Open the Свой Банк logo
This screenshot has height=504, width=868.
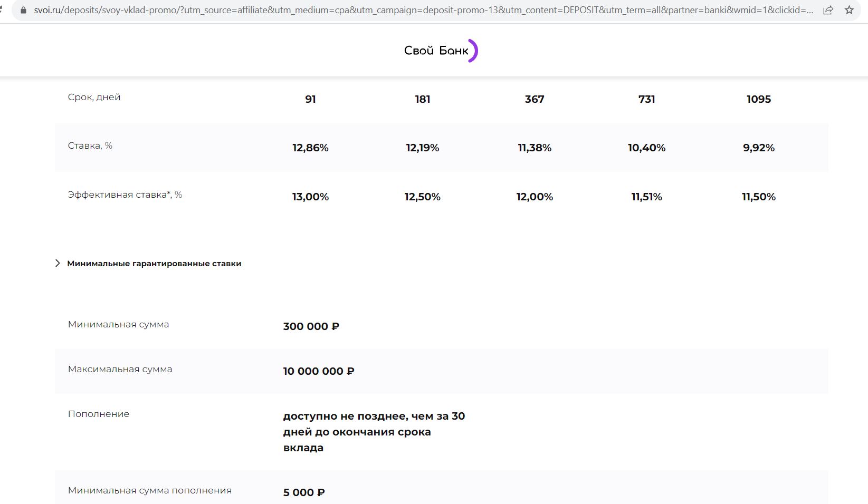[x=441, y=51]
